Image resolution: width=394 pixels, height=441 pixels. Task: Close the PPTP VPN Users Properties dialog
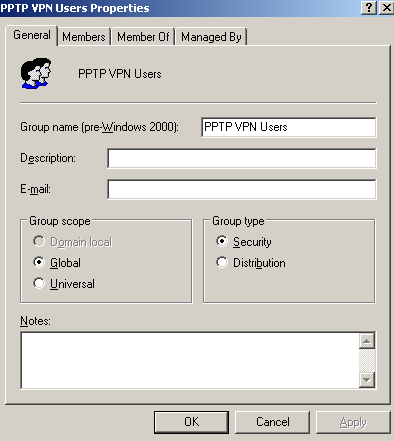[x=387, y=7]
